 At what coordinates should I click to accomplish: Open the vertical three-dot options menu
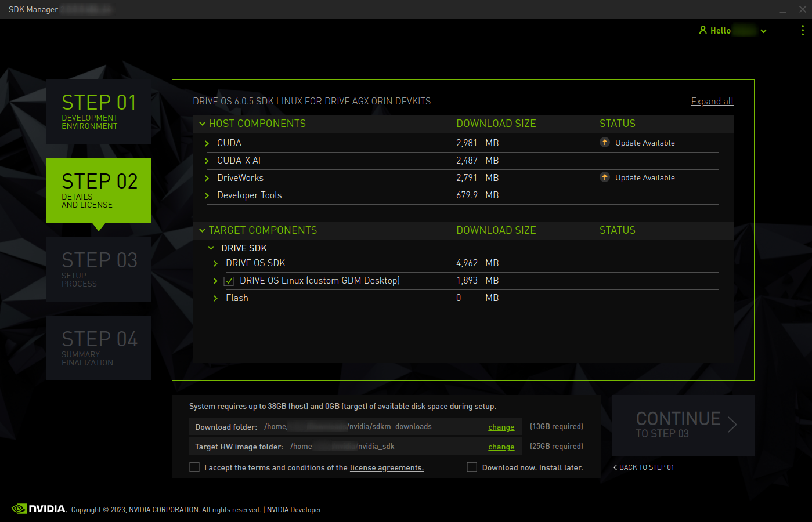pos(803,31)
